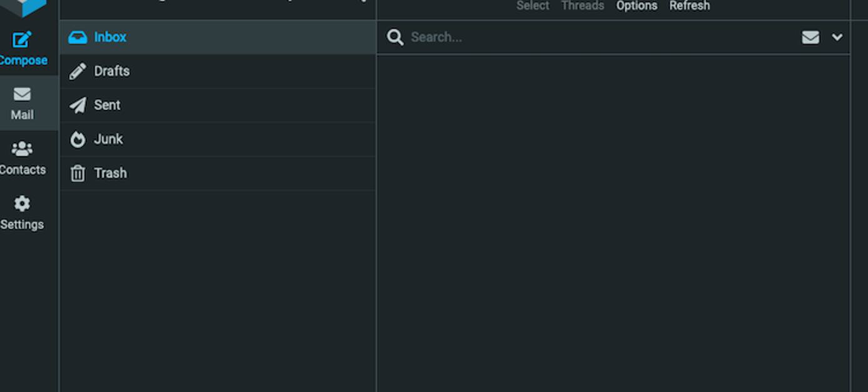This screenshot has height=392, width=868.
Task: Click the pencil icon beside Drafts
Action: [78, 71]
